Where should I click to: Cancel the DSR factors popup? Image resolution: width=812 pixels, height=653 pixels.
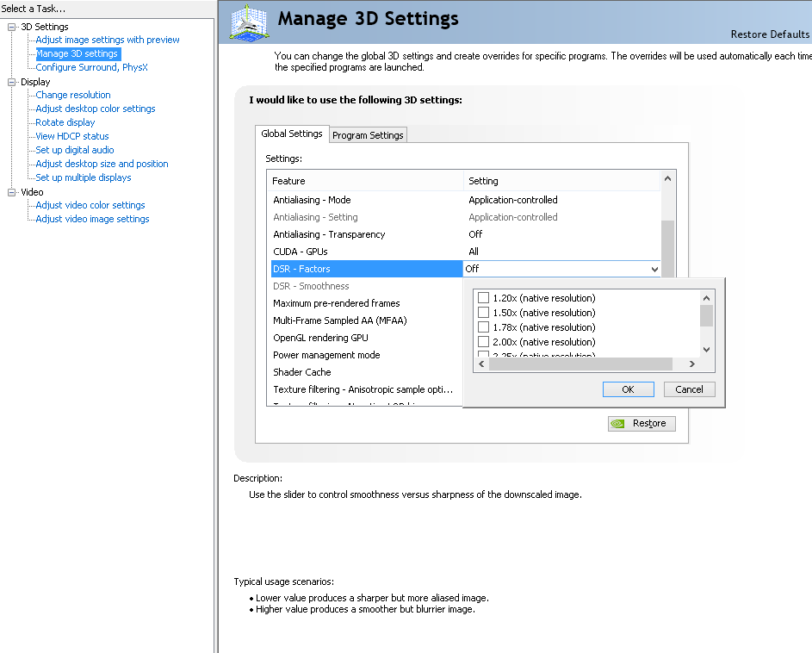coord(689,389)
